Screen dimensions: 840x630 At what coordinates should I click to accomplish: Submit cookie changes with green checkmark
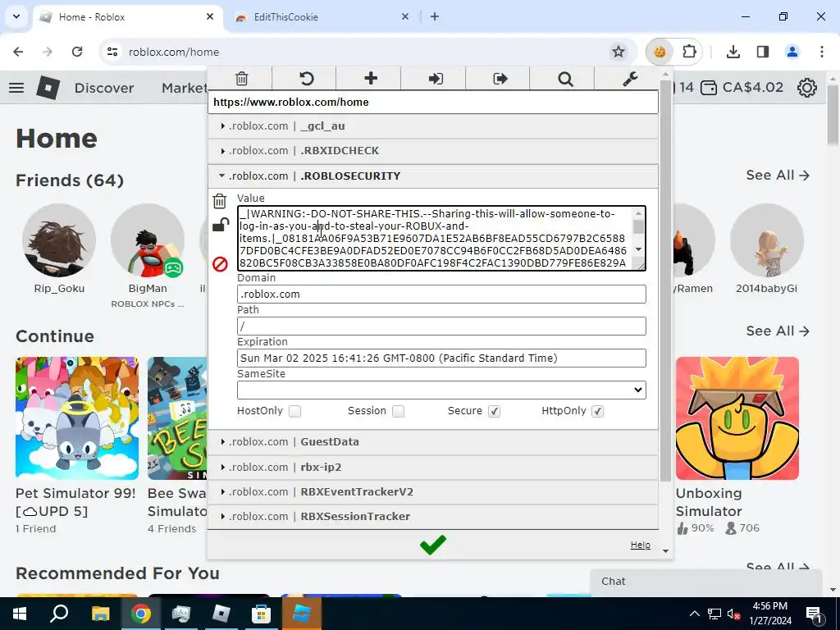433,545
